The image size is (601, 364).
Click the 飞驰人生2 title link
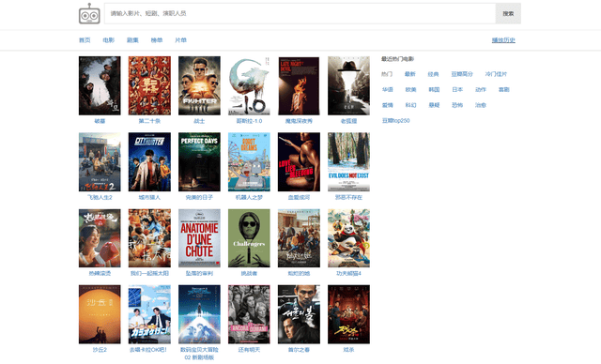click(100, 198)
